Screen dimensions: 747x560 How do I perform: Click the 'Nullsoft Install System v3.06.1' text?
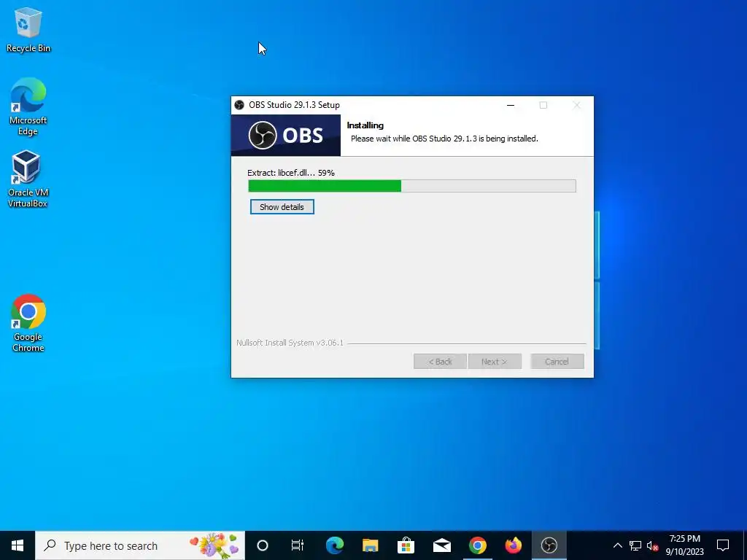pyautogui.click(x=290, y=343)
